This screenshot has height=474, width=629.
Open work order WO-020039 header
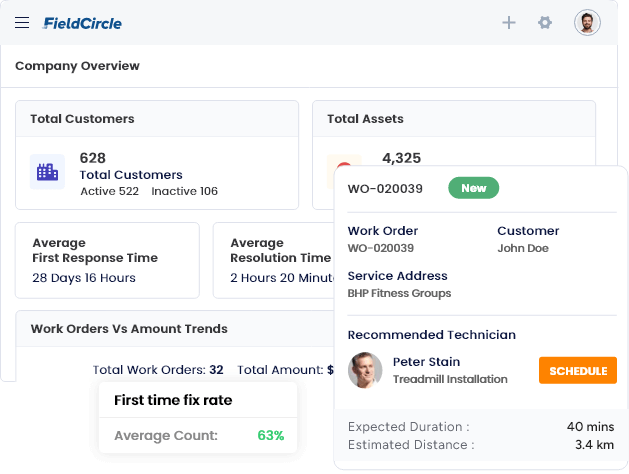point(384,188)
